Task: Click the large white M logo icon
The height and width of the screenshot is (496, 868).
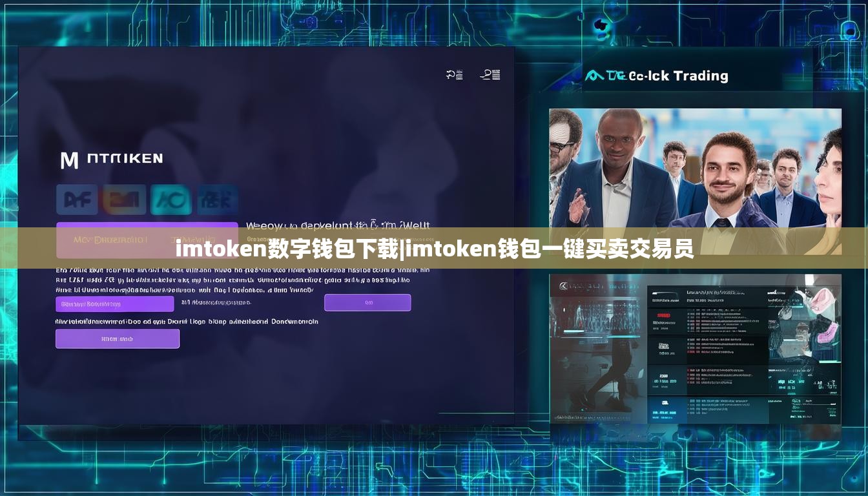Action: (69, 160)
